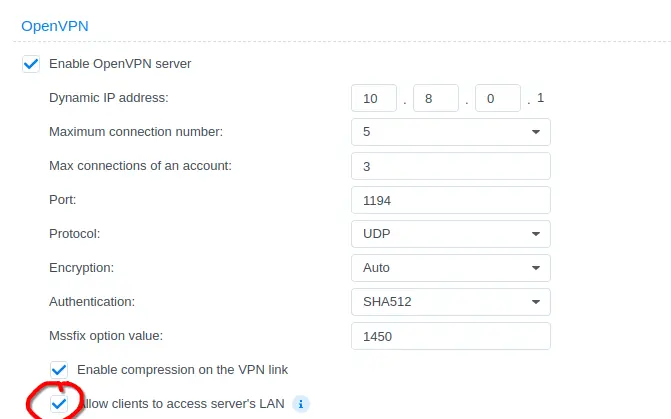Click the Protocol label

tap(74, 234)
